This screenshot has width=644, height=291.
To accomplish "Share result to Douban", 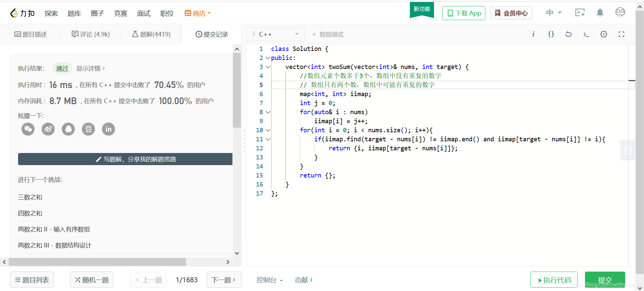I will point(89,129).
